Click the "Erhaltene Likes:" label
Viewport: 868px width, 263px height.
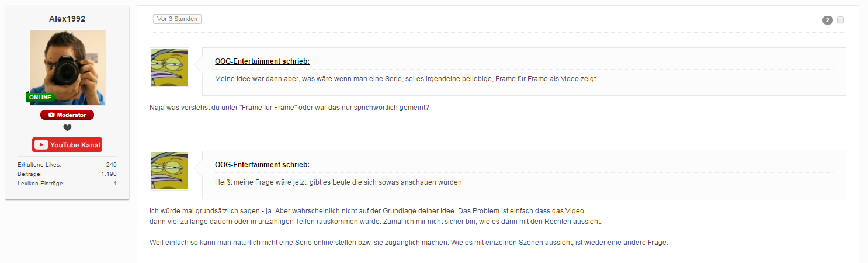[x=39, y=165]
